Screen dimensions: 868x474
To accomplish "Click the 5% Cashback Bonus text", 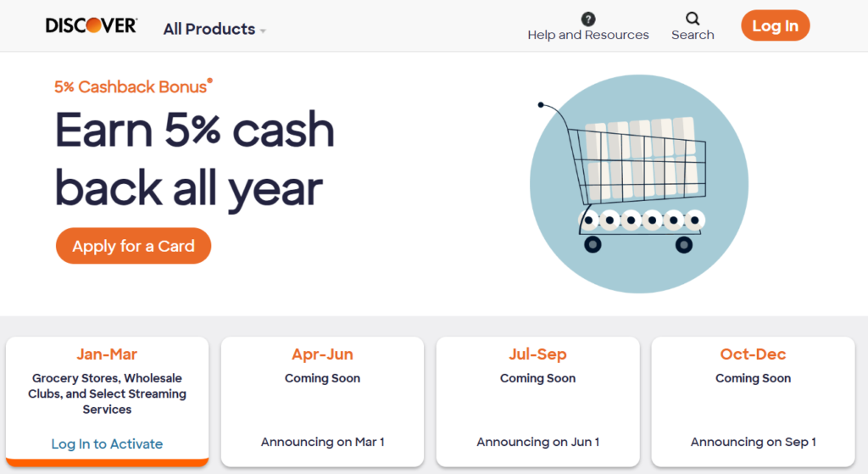I will click(x=131, y=86).
